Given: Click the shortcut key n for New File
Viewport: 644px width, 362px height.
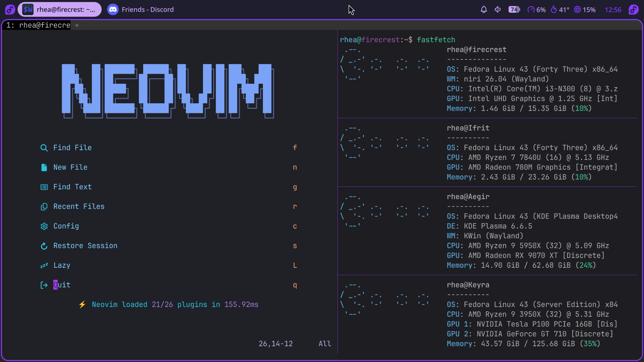Looking at the screenshot, I should point(295,167).
